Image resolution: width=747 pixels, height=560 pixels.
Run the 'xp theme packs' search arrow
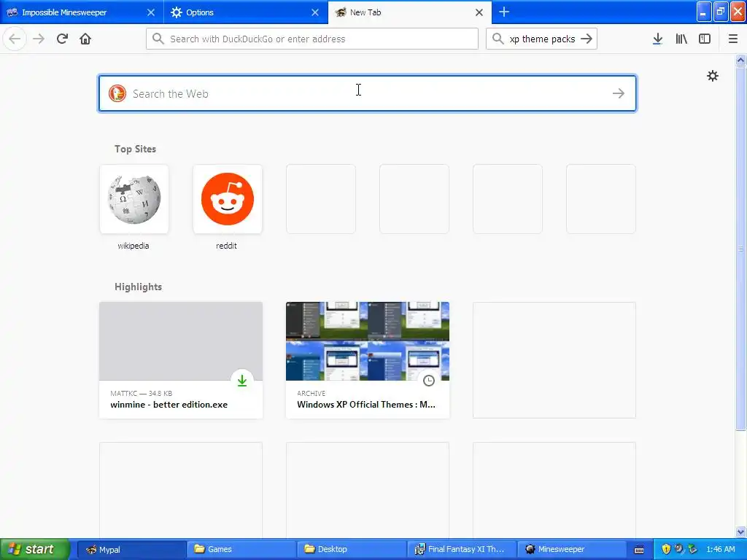587,39
